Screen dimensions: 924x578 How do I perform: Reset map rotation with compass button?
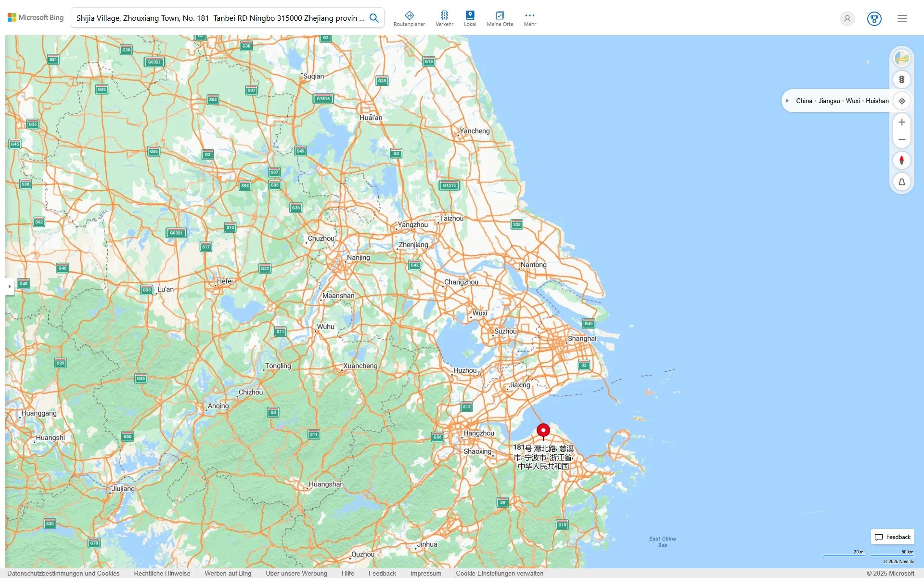[x=902, y=160]
